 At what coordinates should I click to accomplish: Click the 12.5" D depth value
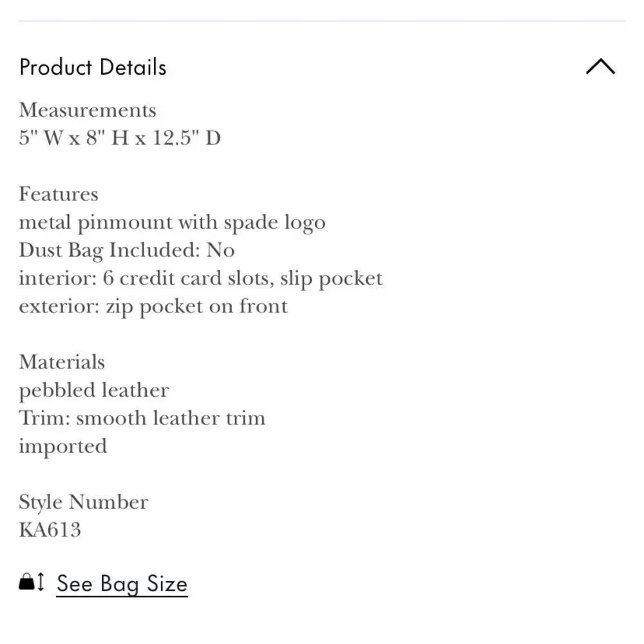click(187, 138)
